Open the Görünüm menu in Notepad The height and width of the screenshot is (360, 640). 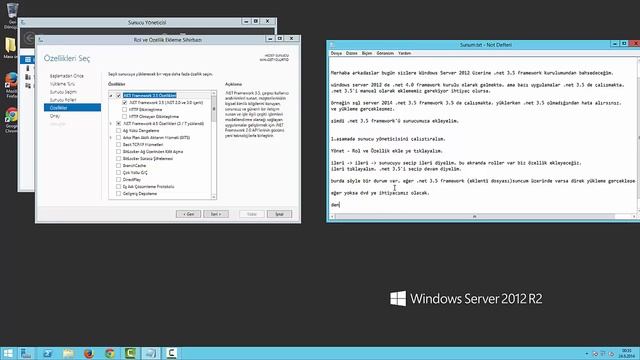point(385,53)
